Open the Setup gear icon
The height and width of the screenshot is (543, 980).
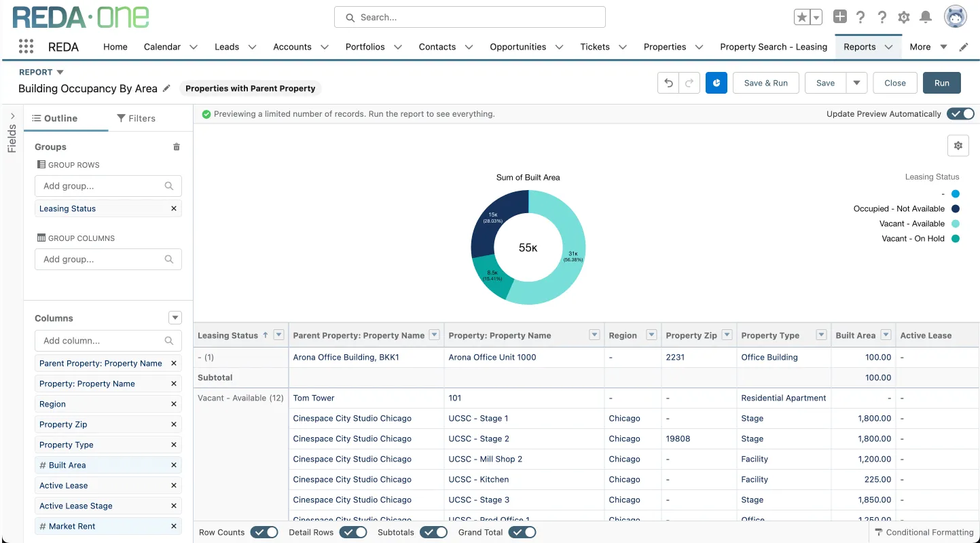click(903, 17)
